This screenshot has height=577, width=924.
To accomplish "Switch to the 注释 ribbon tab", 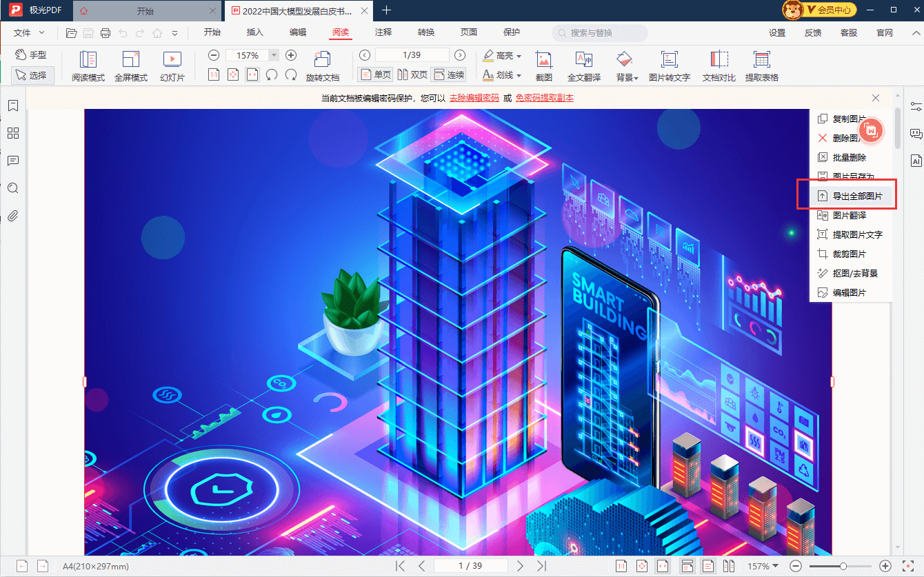I will coord(383,32).
